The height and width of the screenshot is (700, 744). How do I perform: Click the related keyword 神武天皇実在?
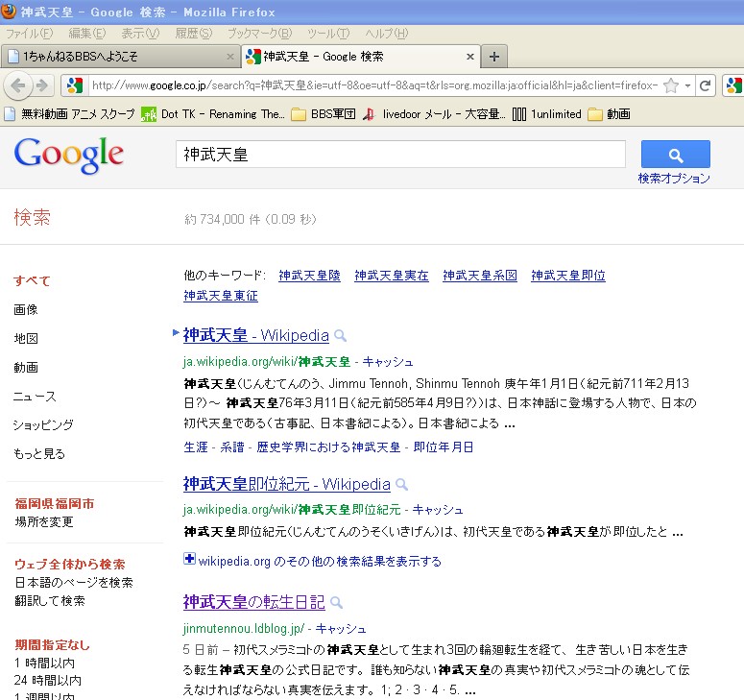[392, 276]
